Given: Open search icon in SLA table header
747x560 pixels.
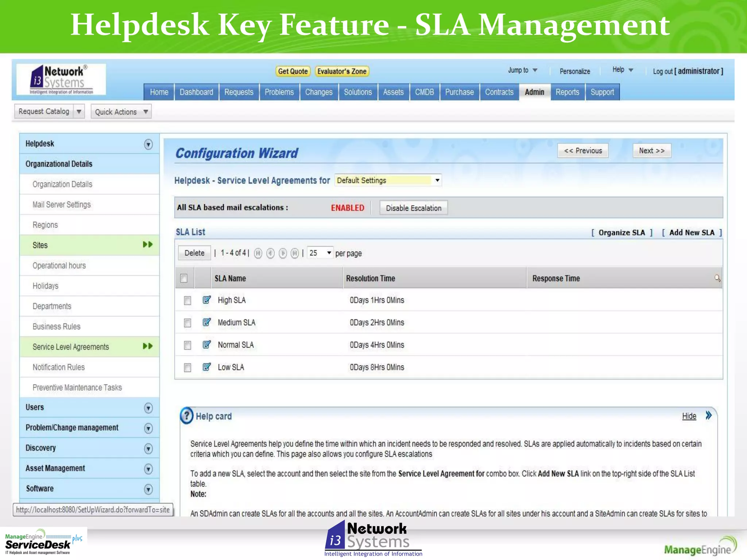Looking at the screenshot, I should click(717, 278).
